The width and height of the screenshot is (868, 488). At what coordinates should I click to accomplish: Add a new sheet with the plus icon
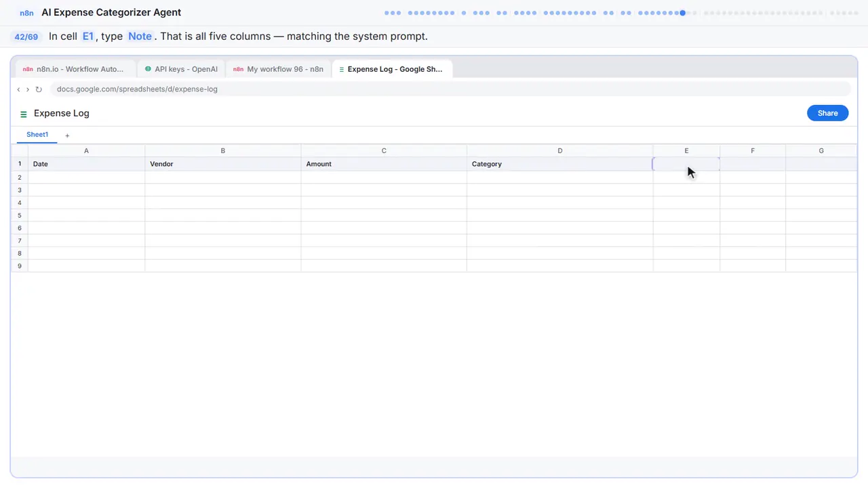pos(67,136)
